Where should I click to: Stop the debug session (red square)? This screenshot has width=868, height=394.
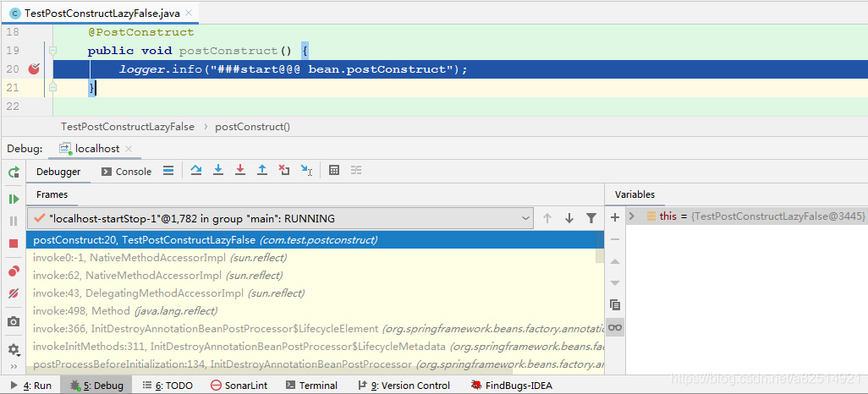pos(14,244)
